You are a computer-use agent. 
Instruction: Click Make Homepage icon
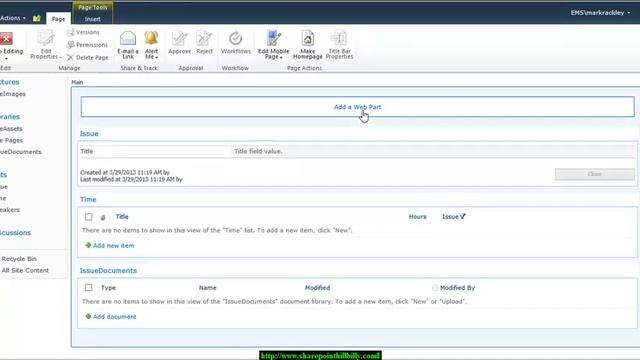click(307, 38)
